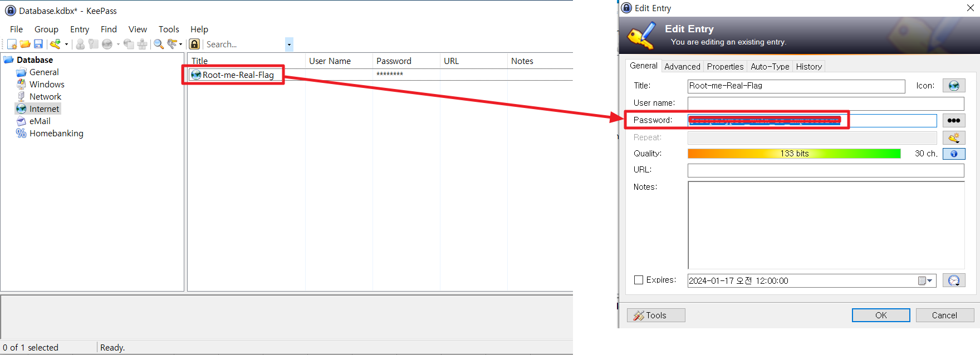Click the expiry presets clock button
Image resolution: width=980 pixels, height=355 pixels.
(954, 280)
